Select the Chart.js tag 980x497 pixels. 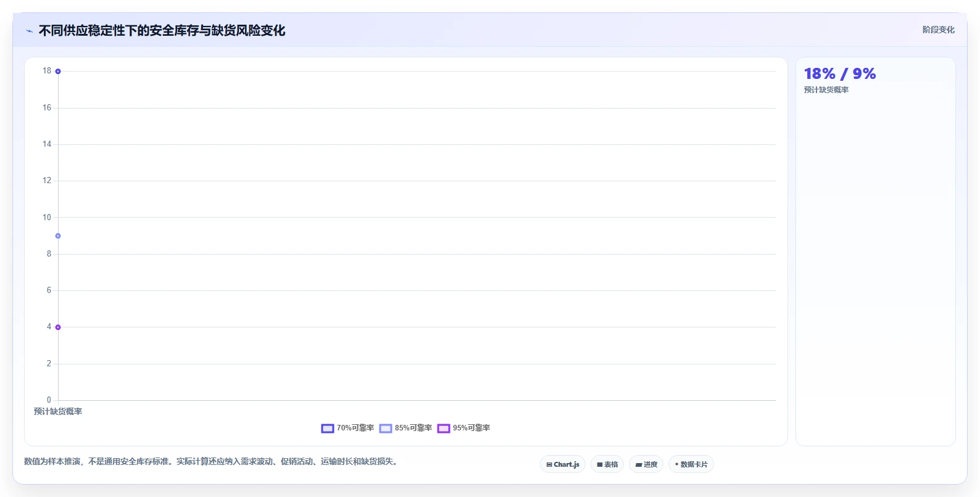pos(563,464)
